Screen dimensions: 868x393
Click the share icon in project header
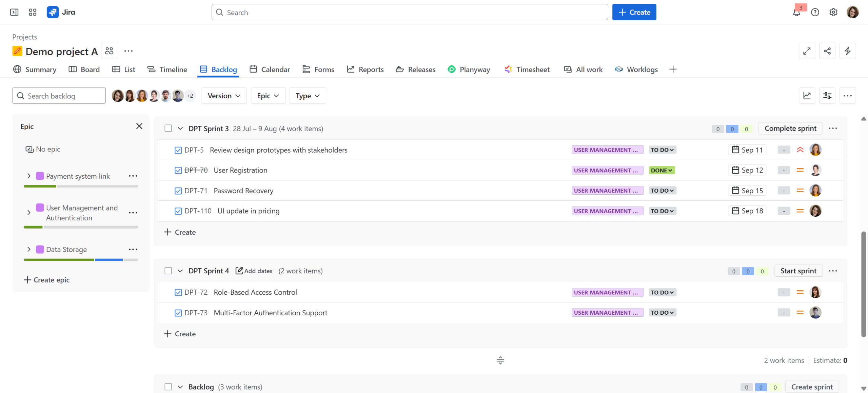pos(827,51)
